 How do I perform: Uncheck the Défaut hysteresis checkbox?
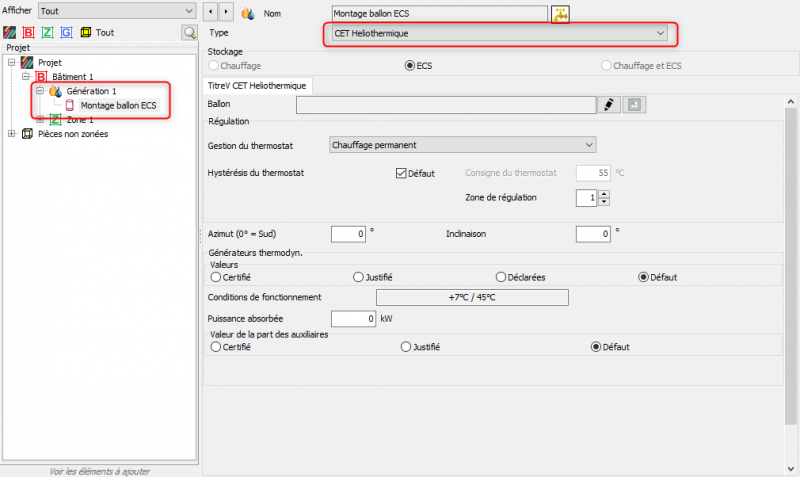pyautogui.click(x=402, y=173)
